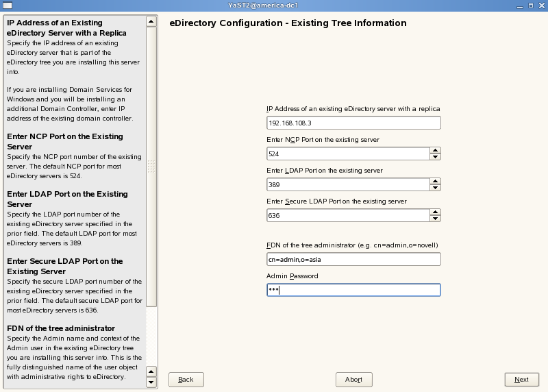
Task: Increment the LDAP Port spinner
Action: pyautogui.click(x=434, y=181)
